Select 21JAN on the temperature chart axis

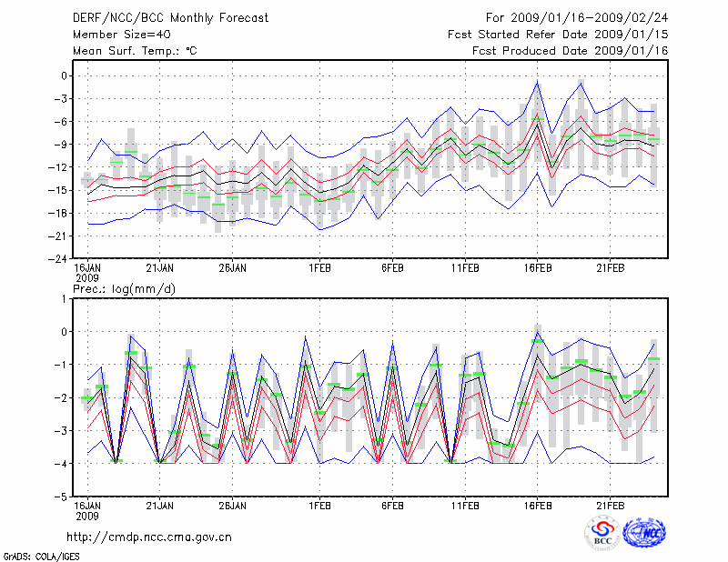[x=159, y=267]
